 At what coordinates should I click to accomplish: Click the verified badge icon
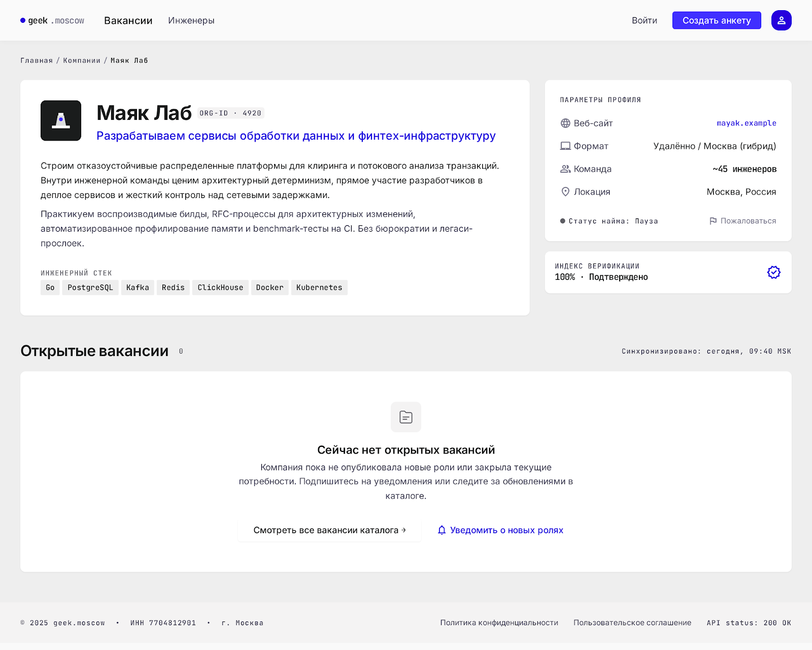[x=773, y=272]
